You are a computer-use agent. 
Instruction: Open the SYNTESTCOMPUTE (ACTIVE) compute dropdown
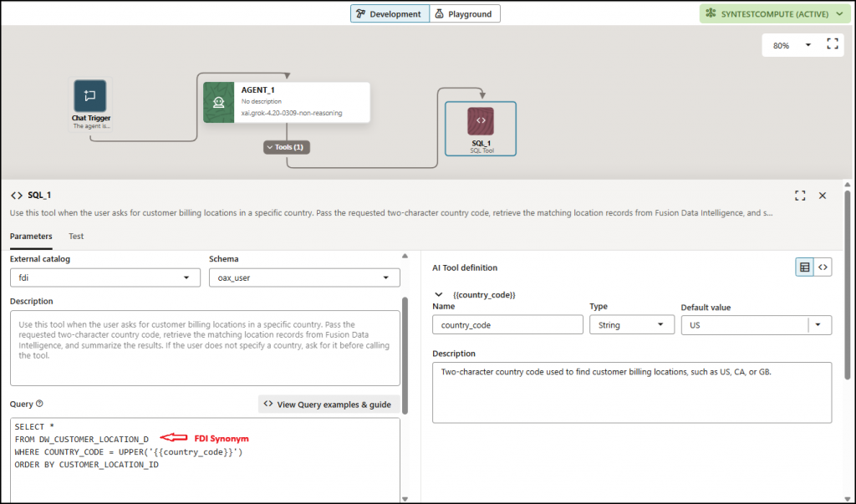(x=775, y=13)
